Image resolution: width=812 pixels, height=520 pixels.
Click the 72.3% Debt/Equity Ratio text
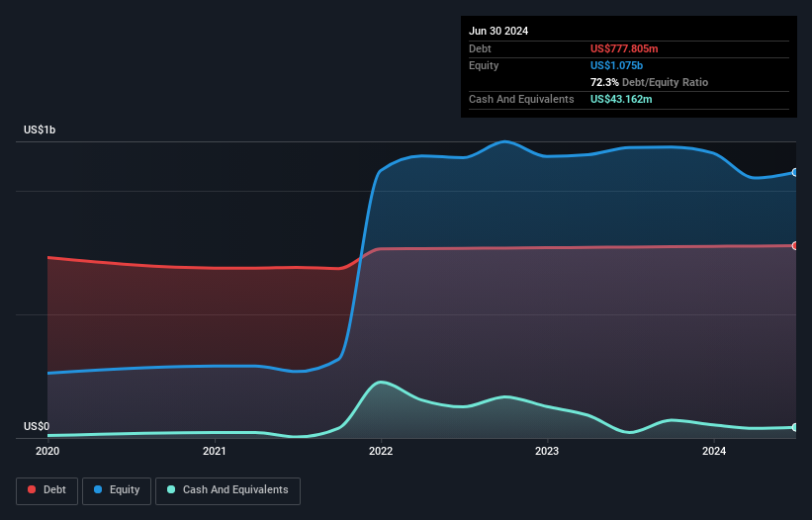pyautogui.click(x=649, y=82)
